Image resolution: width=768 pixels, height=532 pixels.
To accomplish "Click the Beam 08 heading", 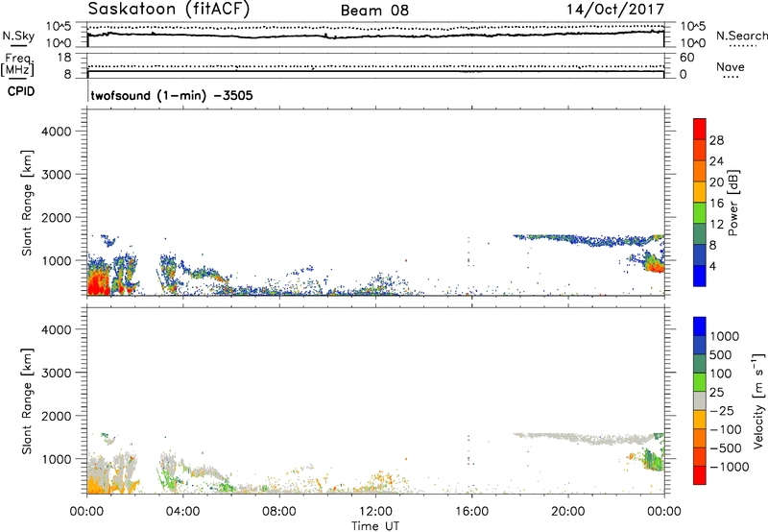I will coord(374,11).
